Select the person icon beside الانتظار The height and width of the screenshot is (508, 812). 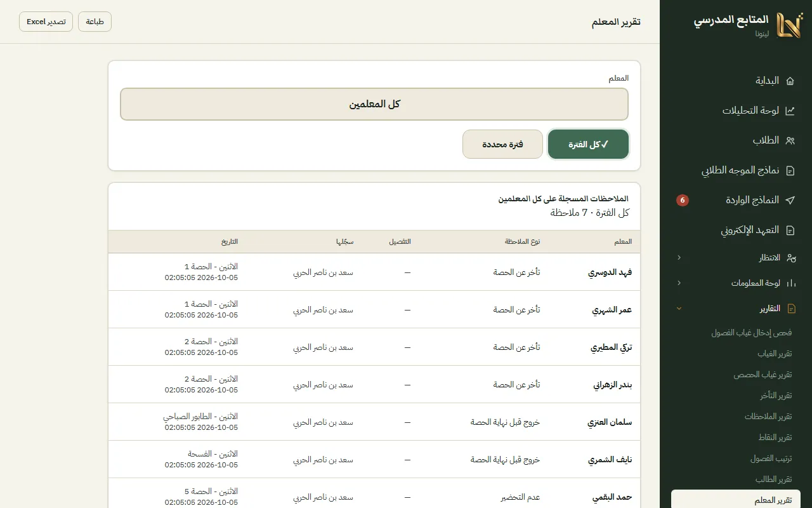tap(790, 258)
